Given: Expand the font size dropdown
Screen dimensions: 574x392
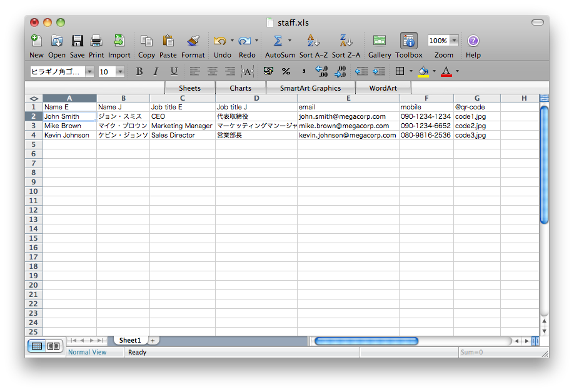Looking at the screenshot, I should click(x=120, y=72).
